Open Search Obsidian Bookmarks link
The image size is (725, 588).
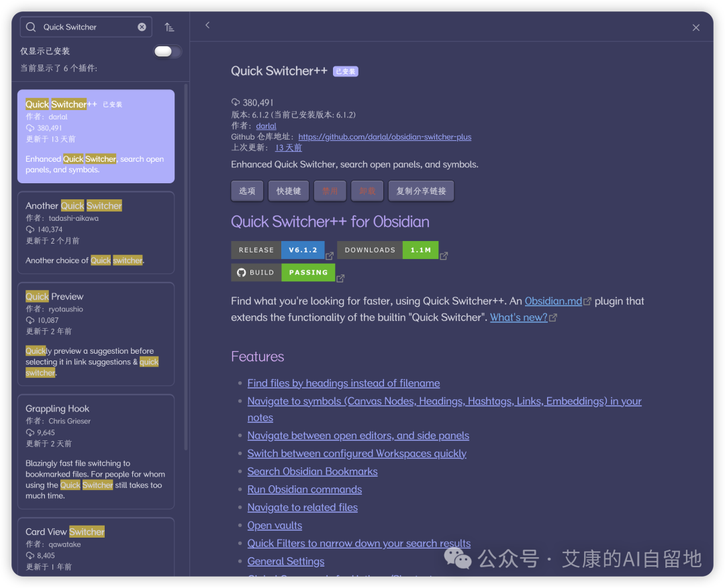[x=313, y=471]
